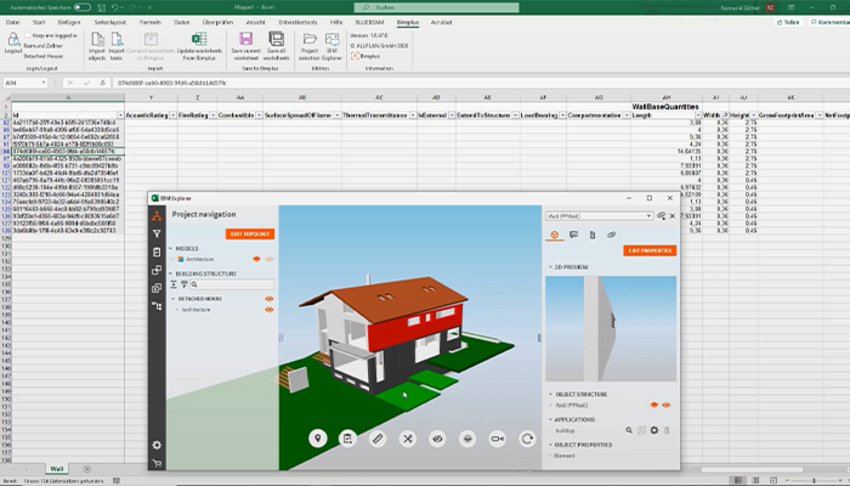Collapse the 3D PREVIEW section
Image resolution: width=850 pixels, height=486 pixels.
click(549, 267)
